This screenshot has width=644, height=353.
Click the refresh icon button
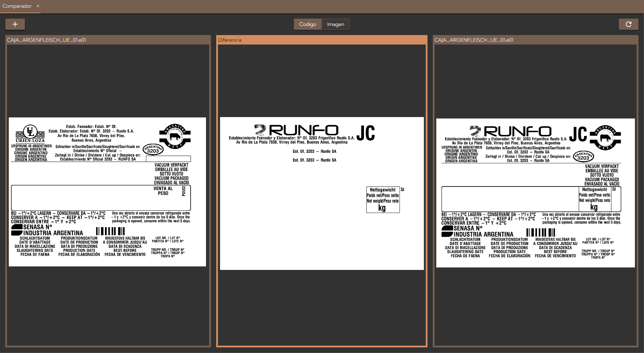[628, 24]
